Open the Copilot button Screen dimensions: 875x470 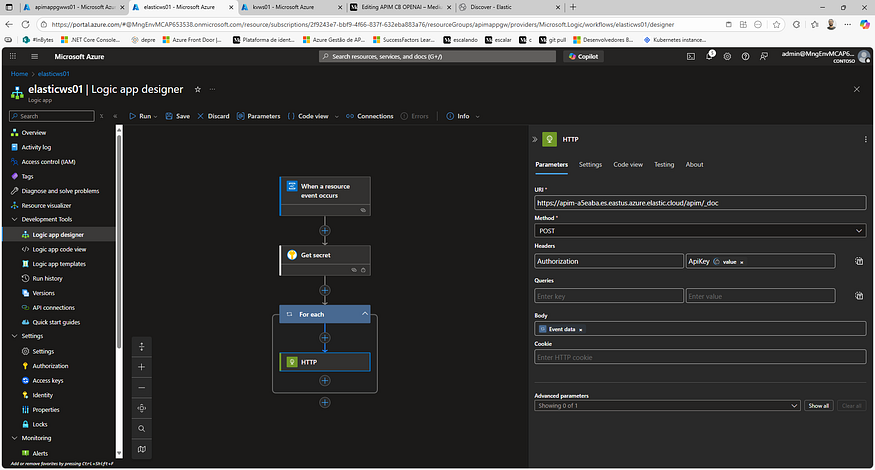583,56
